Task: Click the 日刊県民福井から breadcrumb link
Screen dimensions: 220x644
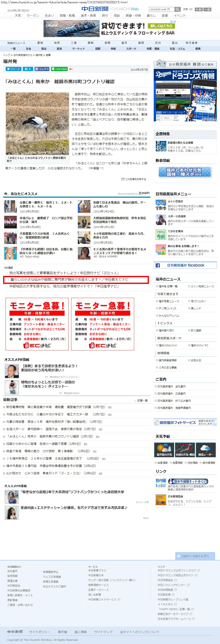Action: (23, 55)
